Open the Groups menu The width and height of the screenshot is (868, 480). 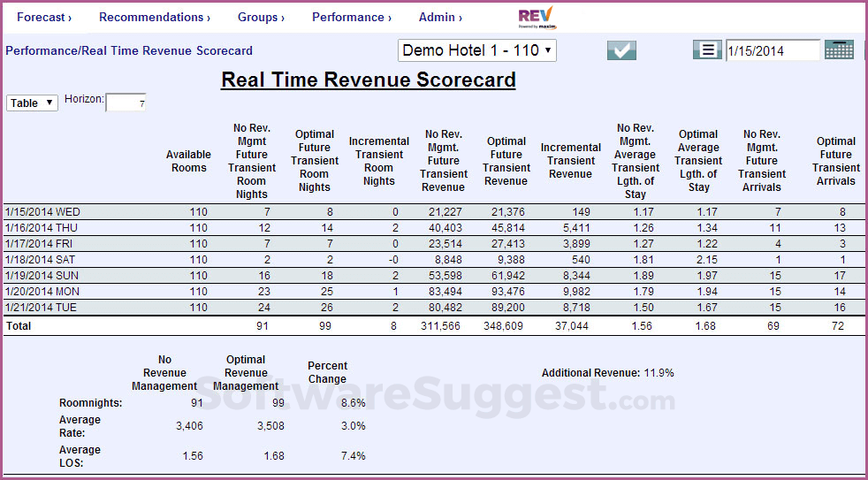tap(262, 17)
